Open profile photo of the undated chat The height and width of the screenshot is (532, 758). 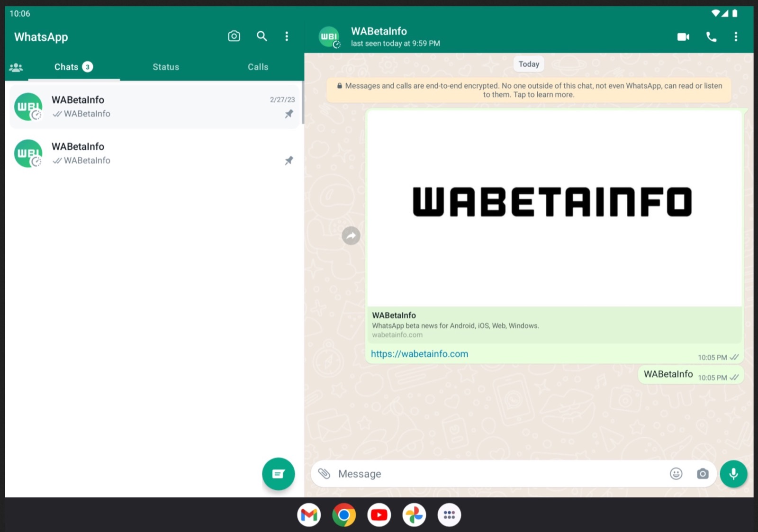click(x=28, y=153)
